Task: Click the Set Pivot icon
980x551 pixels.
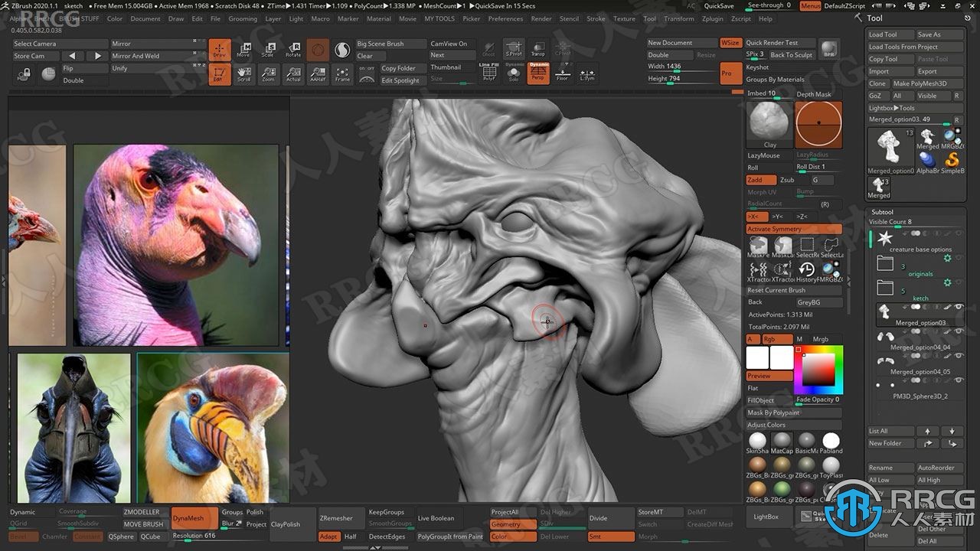Action: (x=514, y=50)
